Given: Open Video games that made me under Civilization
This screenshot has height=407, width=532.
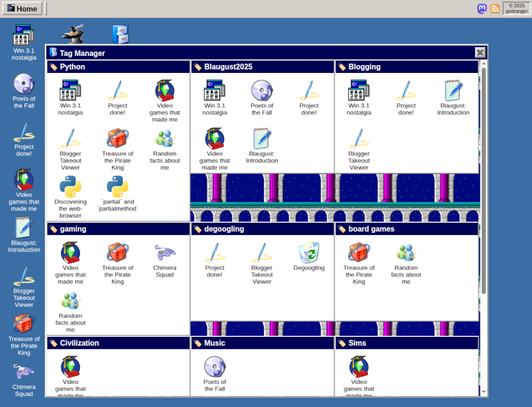Looking at the screenshot, I should click(x=70, y=375).
